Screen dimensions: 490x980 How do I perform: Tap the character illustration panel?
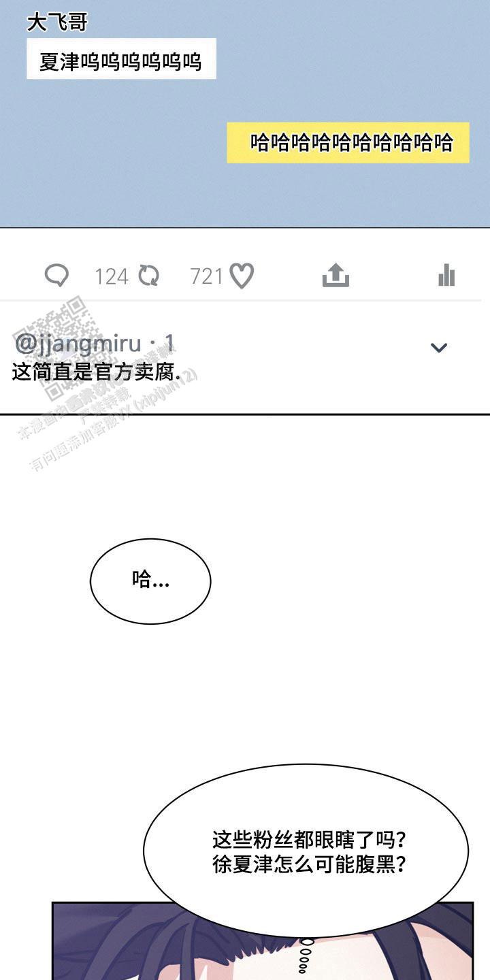tap(262, 943)
